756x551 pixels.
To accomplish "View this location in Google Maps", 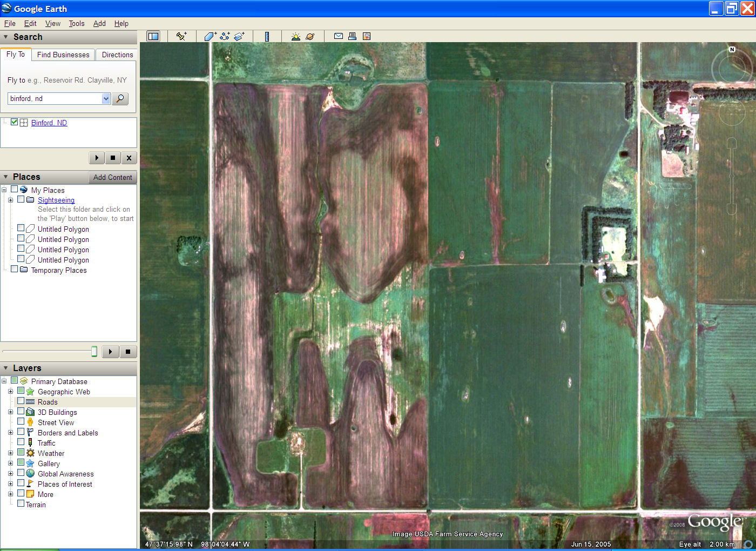I will point(367,36).
